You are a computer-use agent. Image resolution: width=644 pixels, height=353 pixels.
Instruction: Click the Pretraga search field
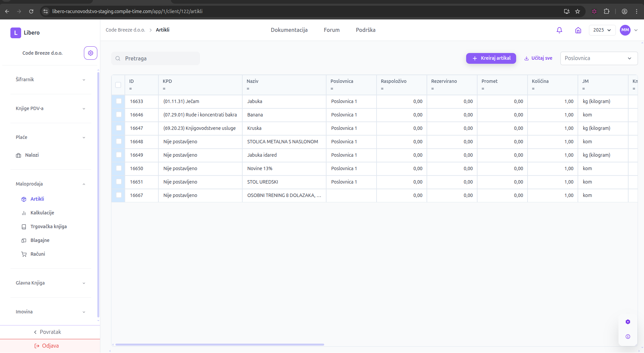(156, 58)
